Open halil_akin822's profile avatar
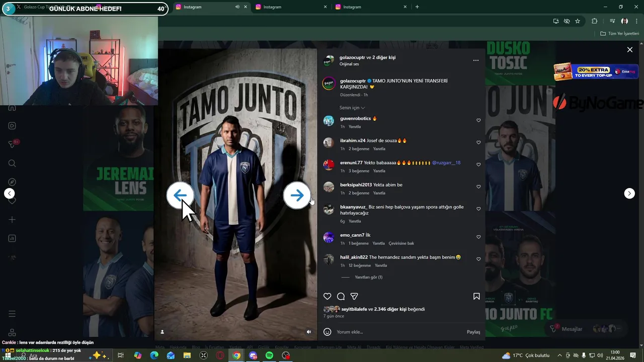644x362 pixels. pos(329,259)
